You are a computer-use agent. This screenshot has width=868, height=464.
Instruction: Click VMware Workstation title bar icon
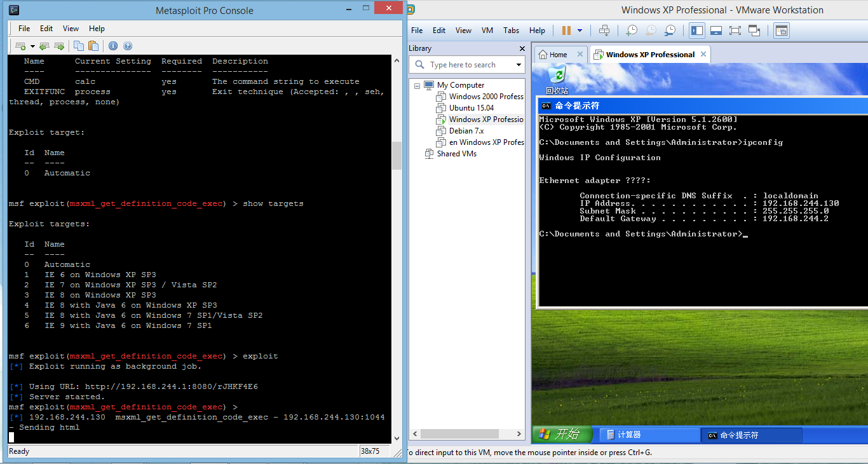[411, 10]
